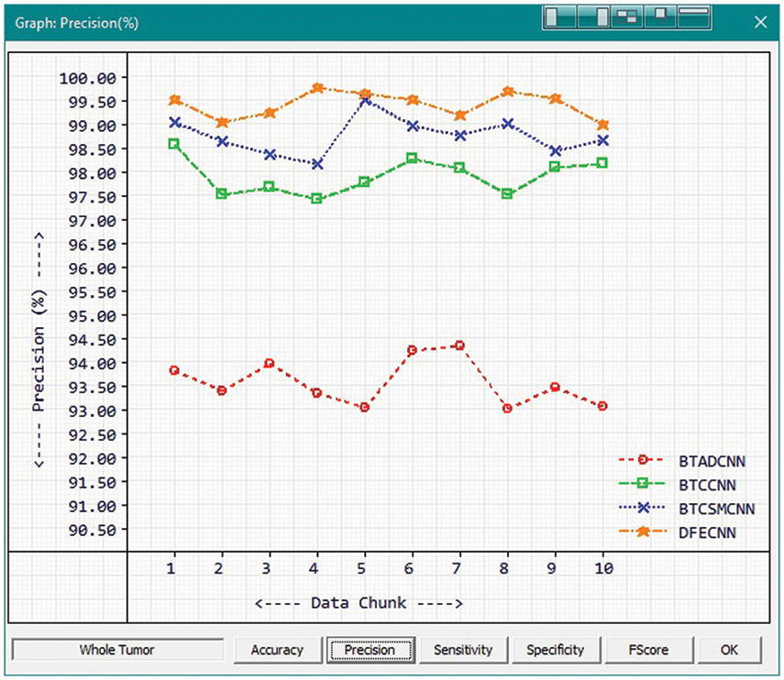
Task: Switch to the Sensitivity metric view
Action: pyautogui.click(x=463, y=650)
